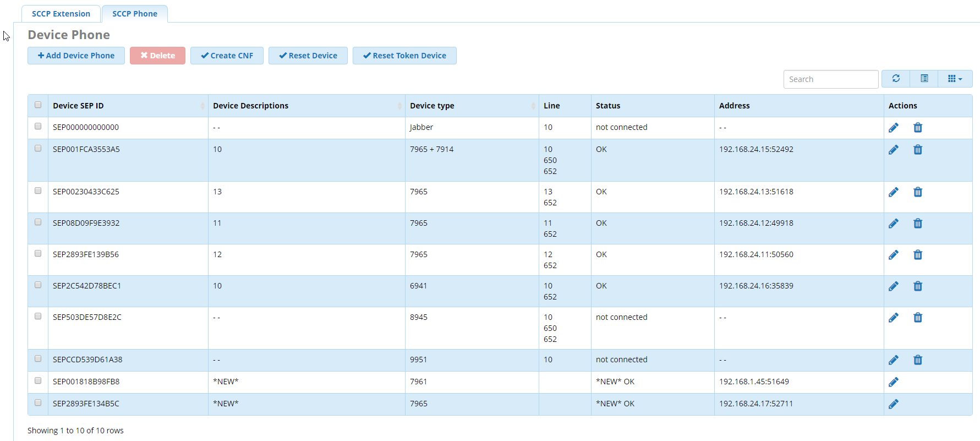
Task: Edit device SEP503DE57D8E2C
Action: click(x=894, y=318)
